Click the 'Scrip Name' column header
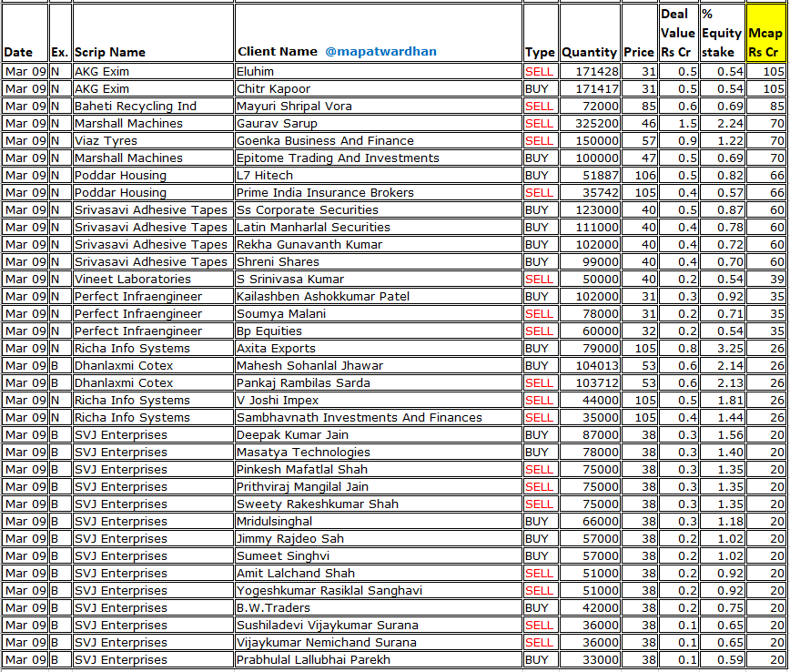 (153, 34)
